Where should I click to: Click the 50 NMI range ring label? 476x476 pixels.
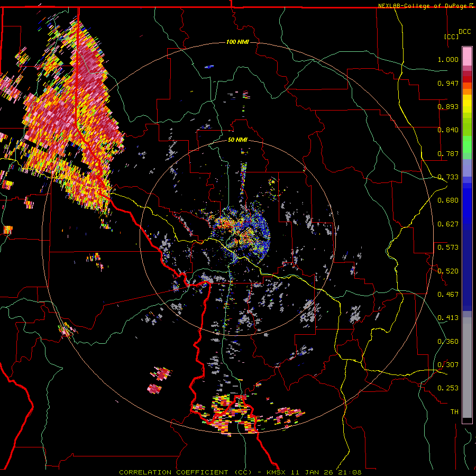tap(237, 140)
